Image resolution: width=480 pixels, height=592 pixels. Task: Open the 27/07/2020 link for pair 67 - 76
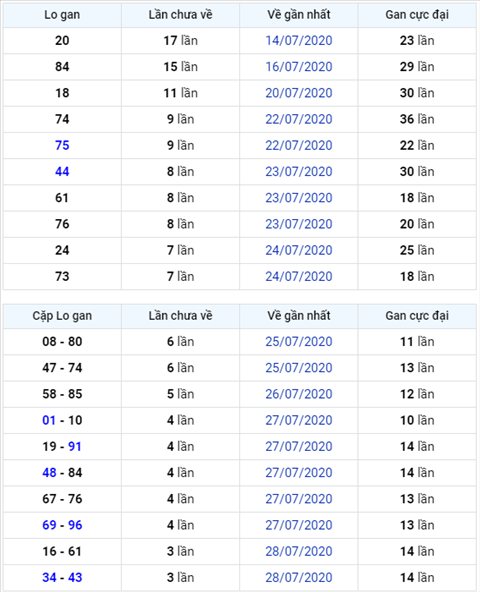(298, 499)
